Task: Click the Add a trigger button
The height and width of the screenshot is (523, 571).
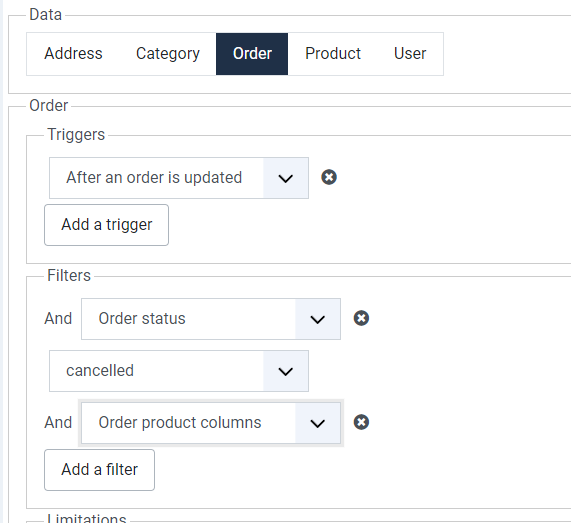Action: (x=106, y=225)
